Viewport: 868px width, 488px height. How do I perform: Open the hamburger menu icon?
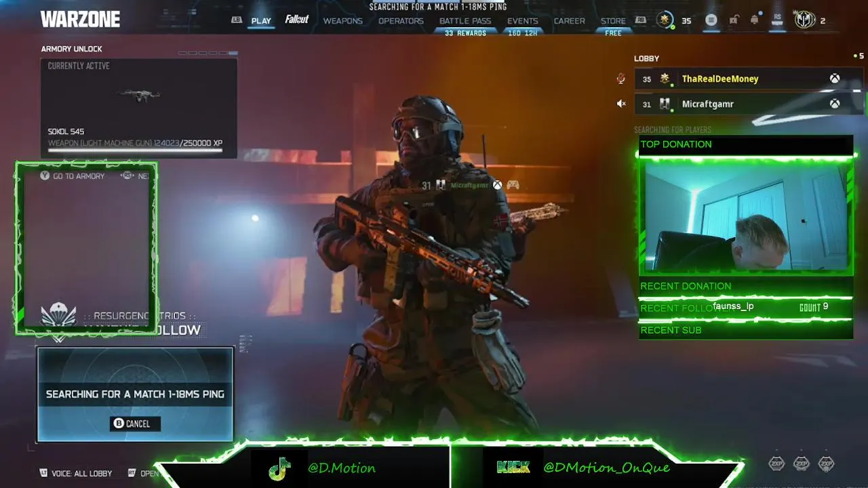[x=711, y=20]
